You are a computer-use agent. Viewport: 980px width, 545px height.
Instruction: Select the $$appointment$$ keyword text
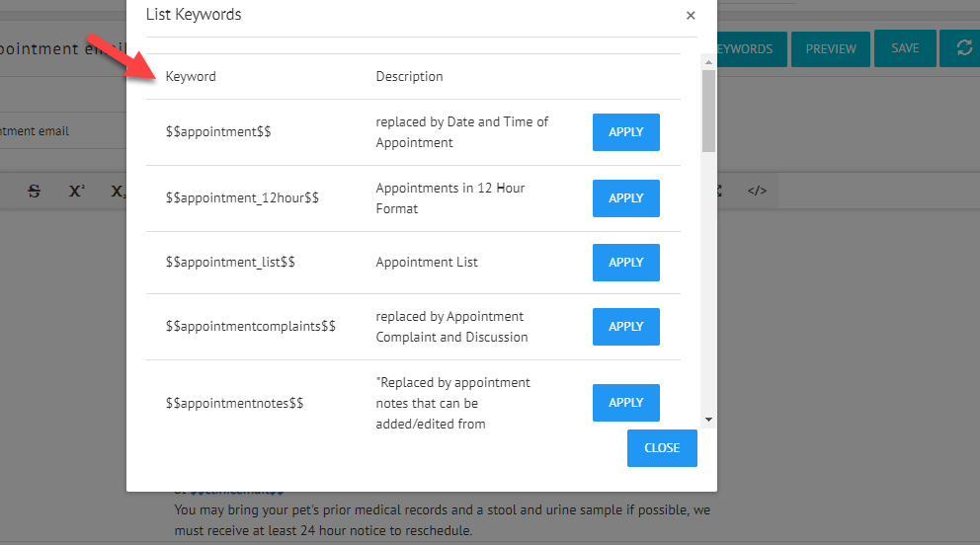pyautogui.click(x=218, y=131)
